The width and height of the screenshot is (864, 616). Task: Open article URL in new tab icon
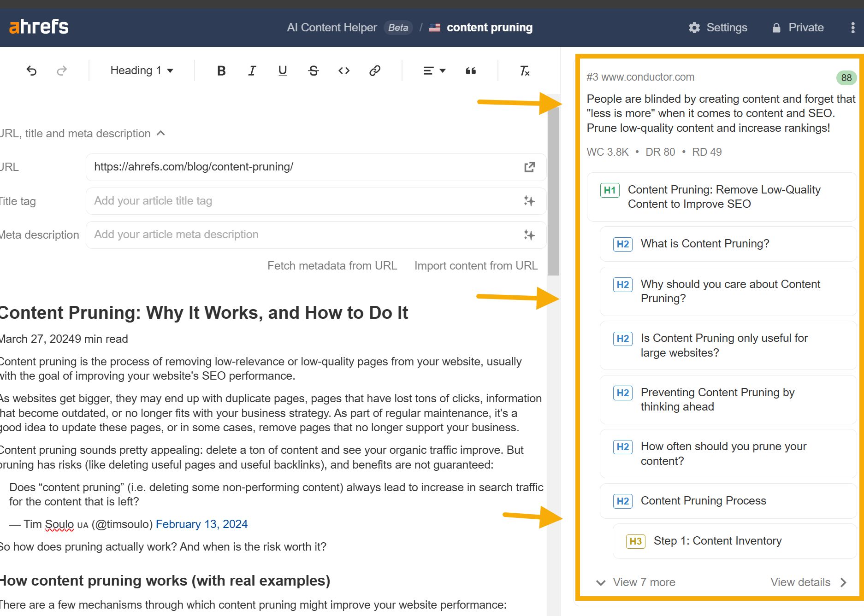[529, 167]
